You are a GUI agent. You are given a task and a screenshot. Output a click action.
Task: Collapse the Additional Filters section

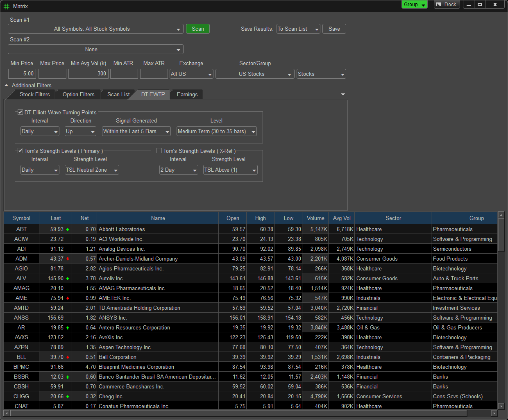[x=7, y=85]
